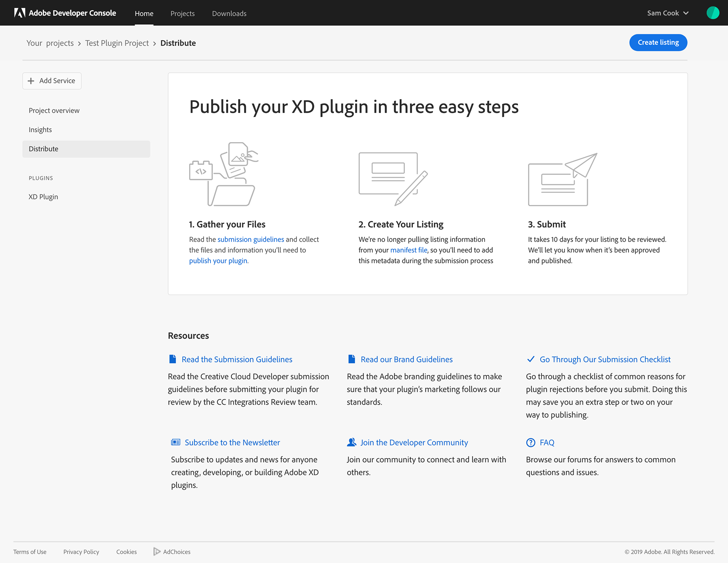Open the Downloads tab
The width and height of the screenshot is (728, 563).
pos(229,14)
